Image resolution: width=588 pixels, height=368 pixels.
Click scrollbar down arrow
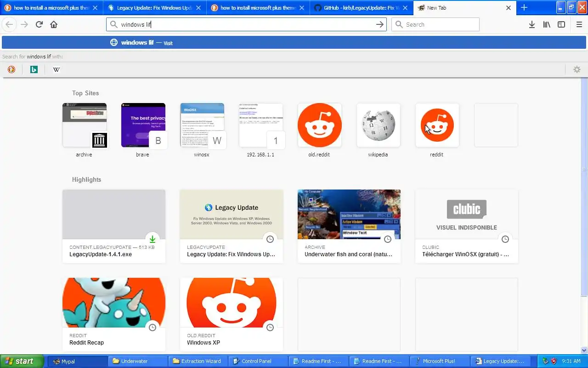[x=584, y=351]
